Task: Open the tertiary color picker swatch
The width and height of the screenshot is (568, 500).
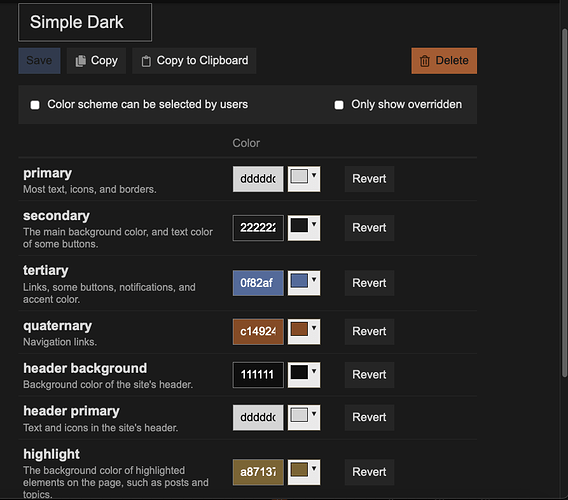Action: click(x=304, y=283)
